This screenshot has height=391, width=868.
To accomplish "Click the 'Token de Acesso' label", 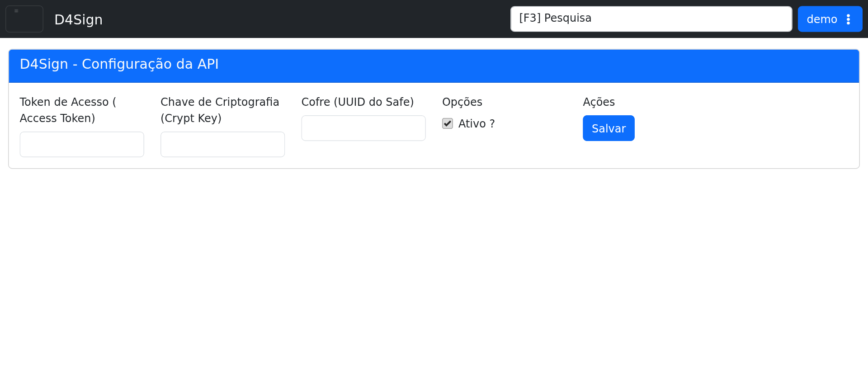I will (x=68, y=110).
